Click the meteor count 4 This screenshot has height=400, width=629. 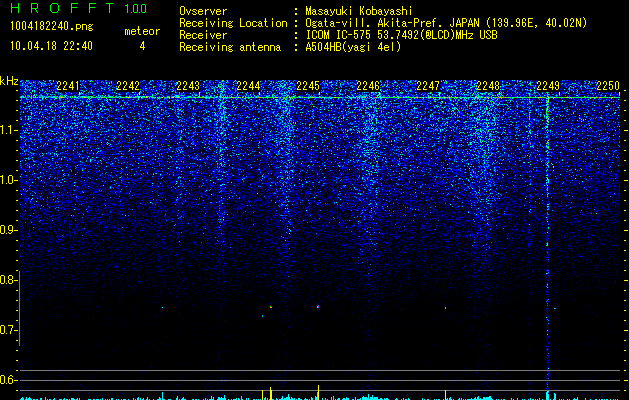pos(142,46)
